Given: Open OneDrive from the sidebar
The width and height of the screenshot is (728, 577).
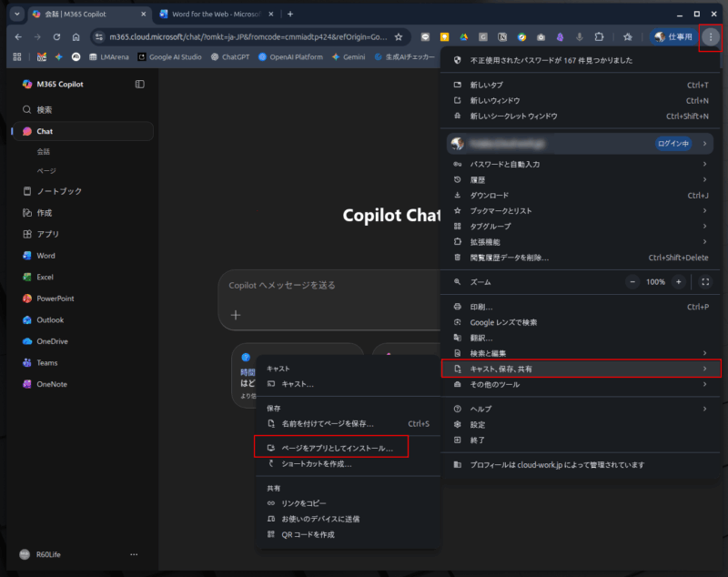Looking at the screenshot, I should (52, 341).
